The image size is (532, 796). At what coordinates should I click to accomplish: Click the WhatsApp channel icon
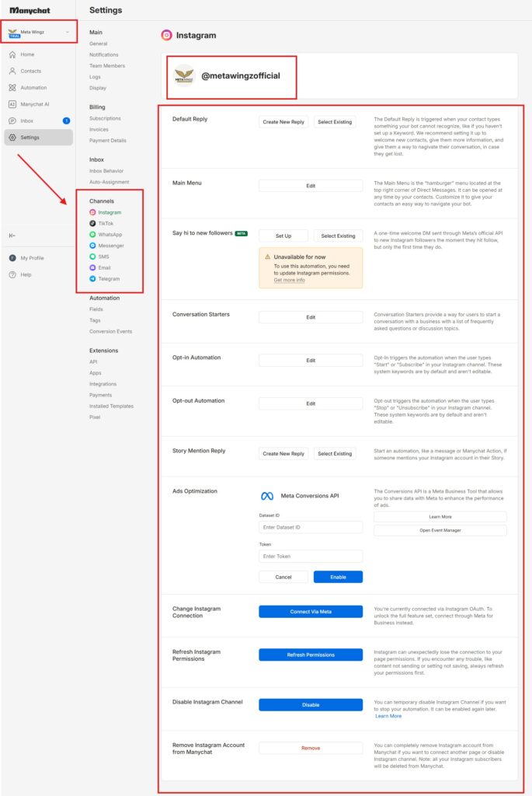[x=92, y=235]
